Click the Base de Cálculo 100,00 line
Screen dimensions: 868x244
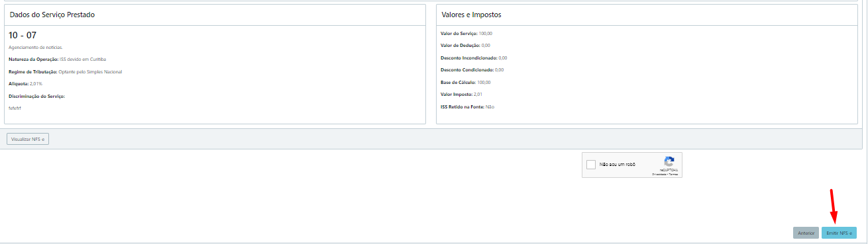pyautogui.click(x=466, y=83)
